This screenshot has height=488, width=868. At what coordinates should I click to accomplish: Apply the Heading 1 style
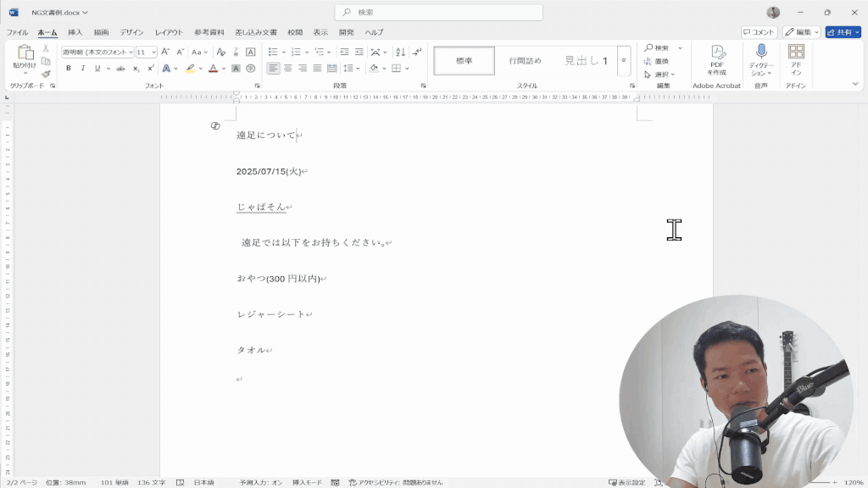[586, 61]
